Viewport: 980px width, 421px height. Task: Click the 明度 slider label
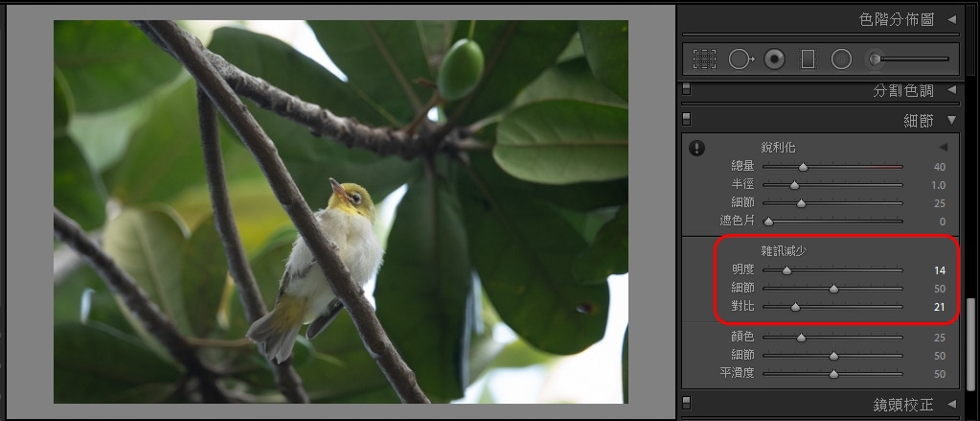(743, 270)
